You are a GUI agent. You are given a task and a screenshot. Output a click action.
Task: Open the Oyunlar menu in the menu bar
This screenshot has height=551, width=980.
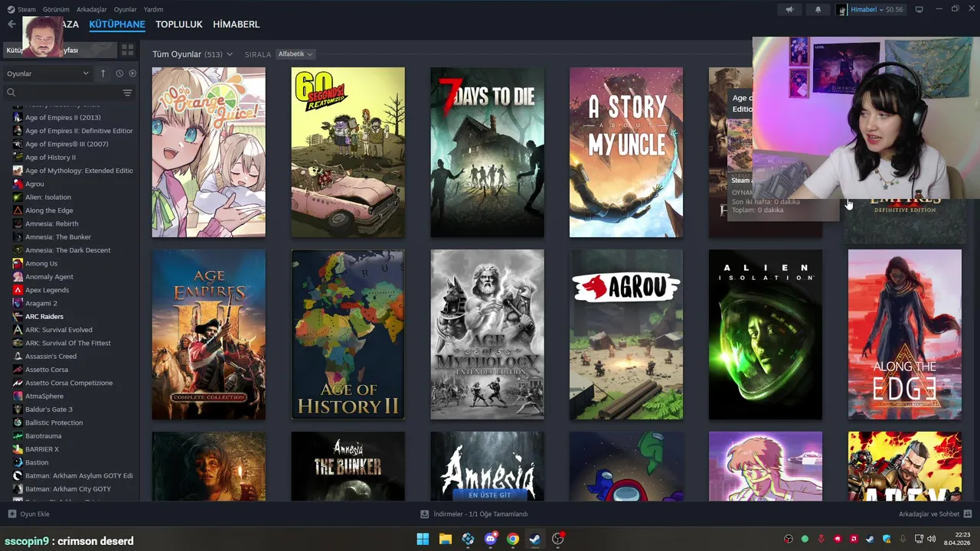tap(126, 9)
